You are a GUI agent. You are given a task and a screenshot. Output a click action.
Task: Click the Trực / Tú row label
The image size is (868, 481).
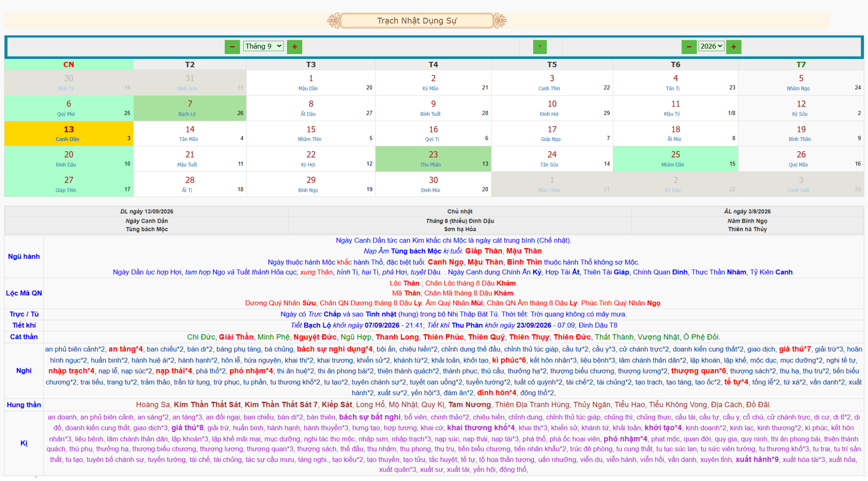tap(24, 314)
